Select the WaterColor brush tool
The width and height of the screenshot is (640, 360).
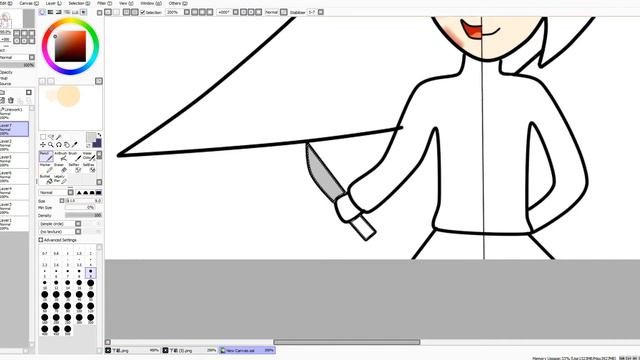click(x=88, y=156)
